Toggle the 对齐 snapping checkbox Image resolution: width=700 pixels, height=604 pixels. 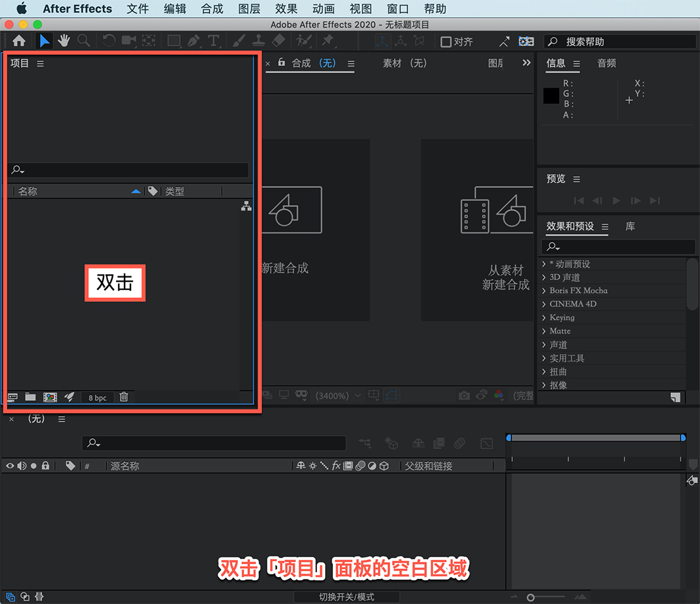coord(446,42)
